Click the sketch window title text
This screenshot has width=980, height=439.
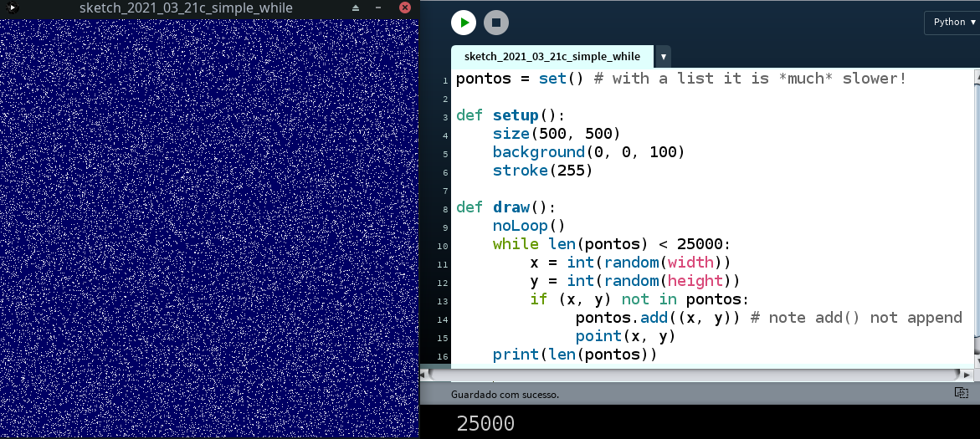pos(186,8)
